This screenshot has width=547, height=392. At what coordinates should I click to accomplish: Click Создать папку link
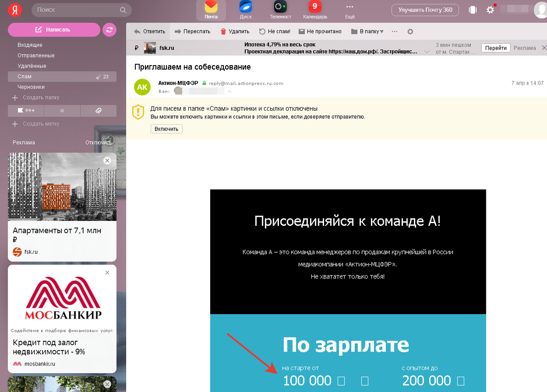41,97
